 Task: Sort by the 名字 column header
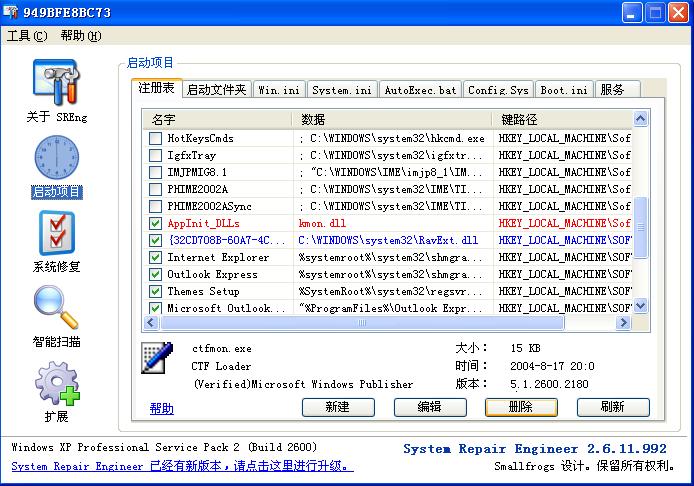[x=217, y=120]
